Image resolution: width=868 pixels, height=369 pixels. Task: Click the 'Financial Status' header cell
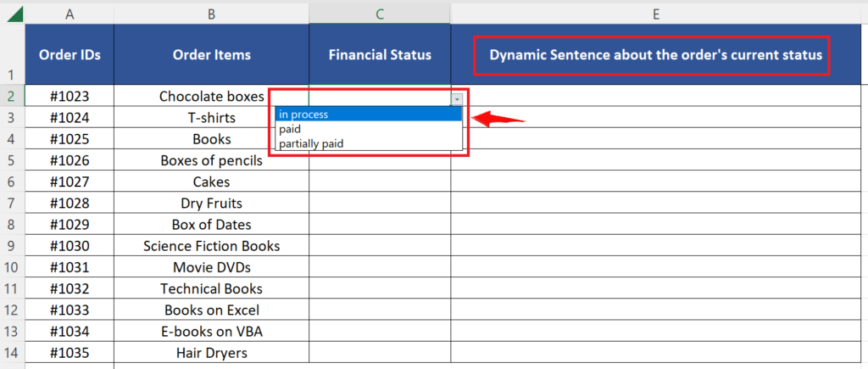point(380,54)
